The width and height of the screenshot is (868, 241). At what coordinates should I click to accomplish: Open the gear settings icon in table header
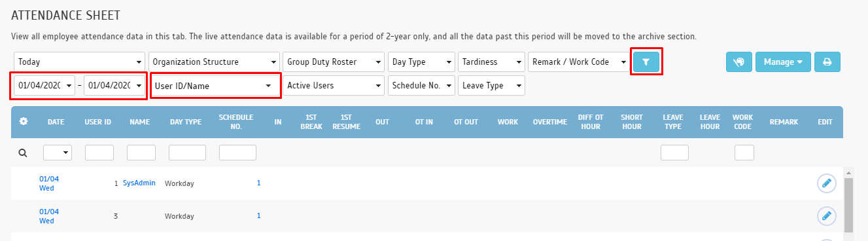[24, 122]
